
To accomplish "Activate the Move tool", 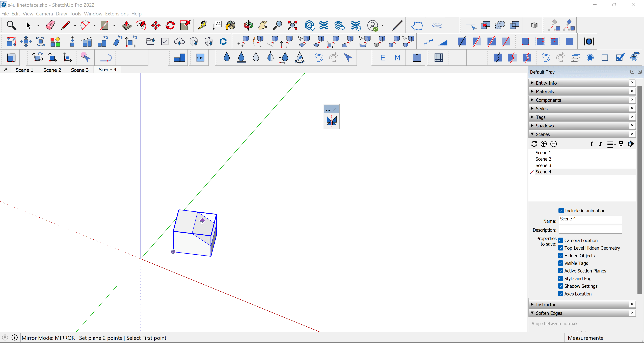I will click(x=155, y=25).
